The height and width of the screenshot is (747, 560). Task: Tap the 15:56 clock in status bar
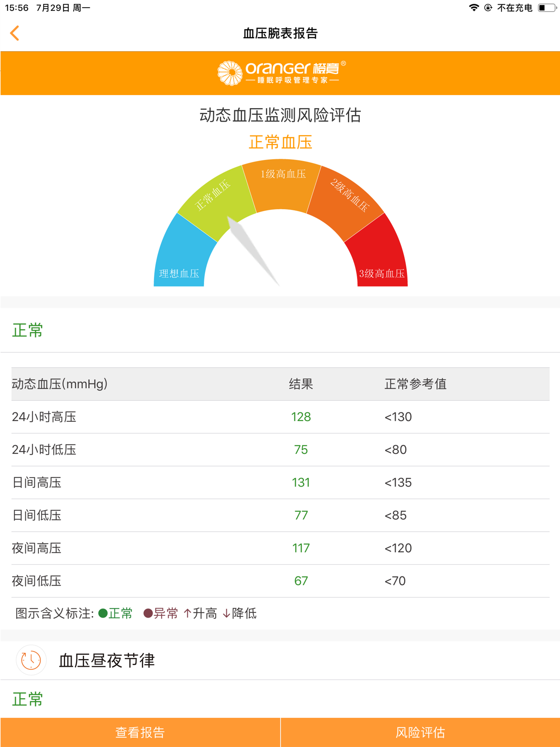[17, 8]
